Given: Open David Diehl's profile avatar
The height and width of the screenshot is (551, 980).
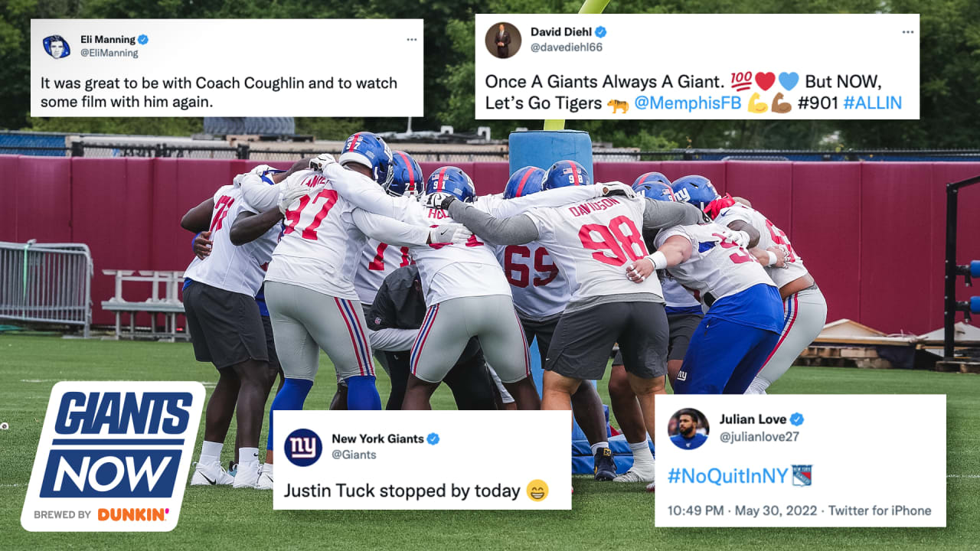Looking at the screenshot, I should point(503,40).
